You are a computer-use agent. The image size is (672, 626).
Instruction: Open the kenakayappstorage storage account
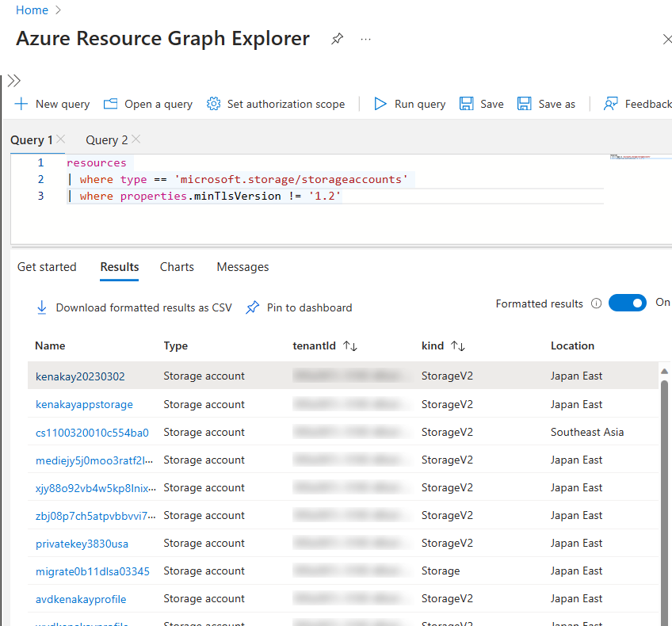84,404
